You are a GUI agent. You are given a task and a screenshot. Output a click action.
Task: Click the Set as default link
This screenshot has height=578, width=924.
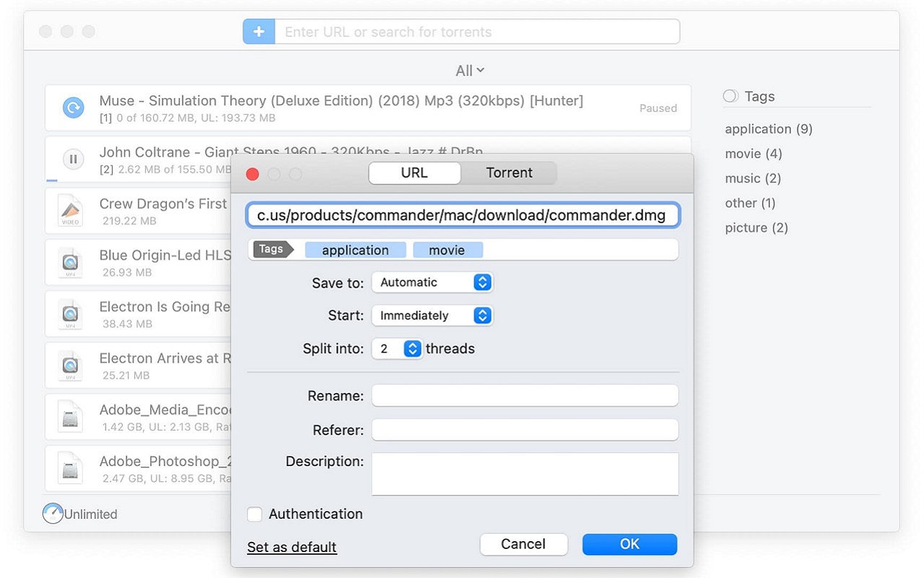[292, 547]
